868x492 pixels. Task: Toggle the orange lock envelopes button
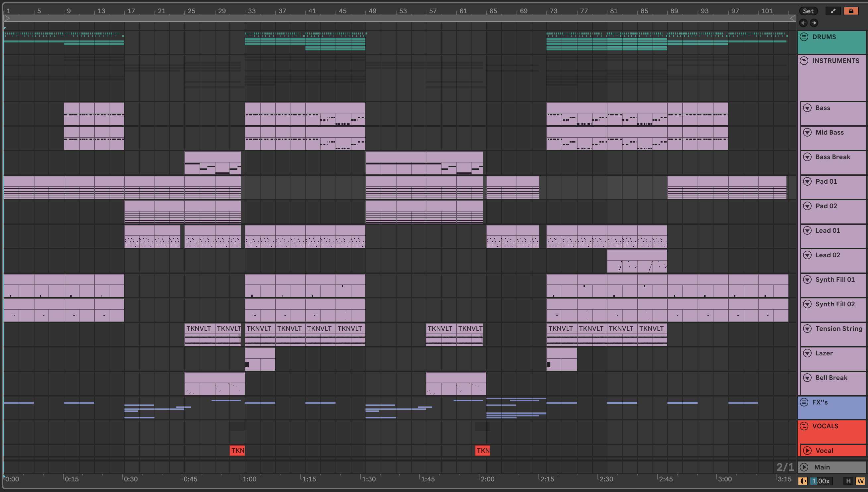[x=851, y=11]
